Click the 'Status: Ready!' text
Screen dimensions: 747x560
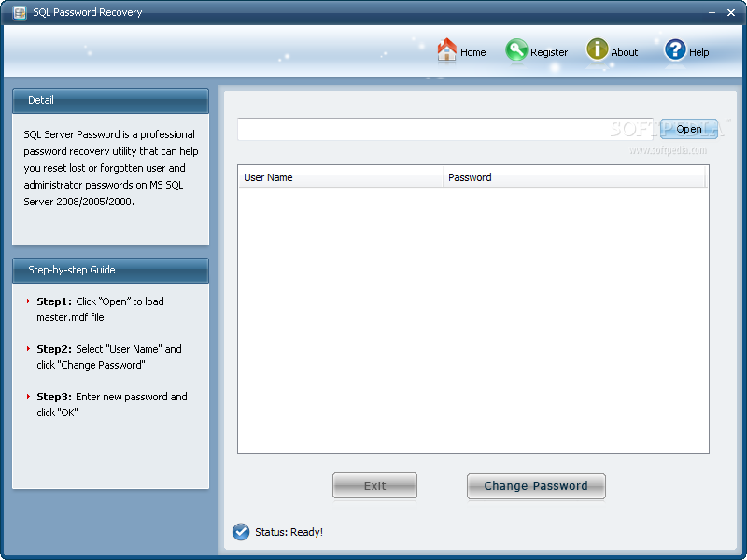[x=289, y=532]
